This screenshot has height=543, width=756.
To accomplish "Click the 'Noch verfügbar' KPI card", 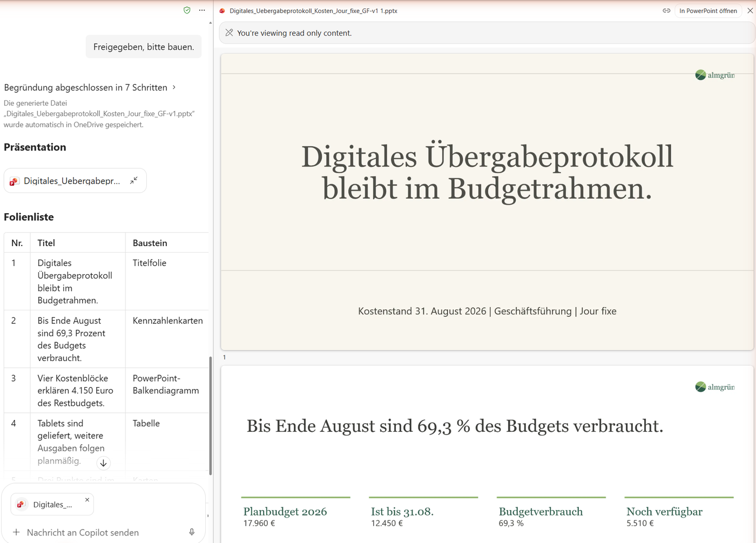I will click(679, 513).
